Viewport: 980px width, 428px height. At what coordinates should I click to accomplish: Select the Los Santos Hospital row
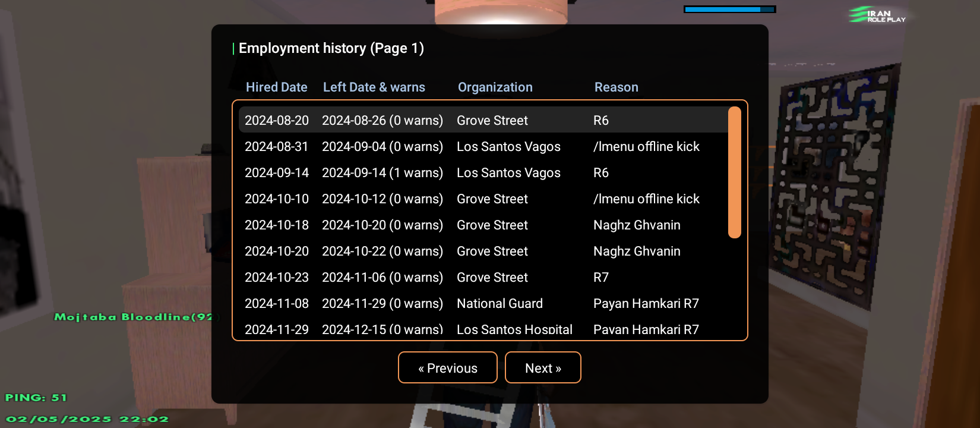[483, 329]
